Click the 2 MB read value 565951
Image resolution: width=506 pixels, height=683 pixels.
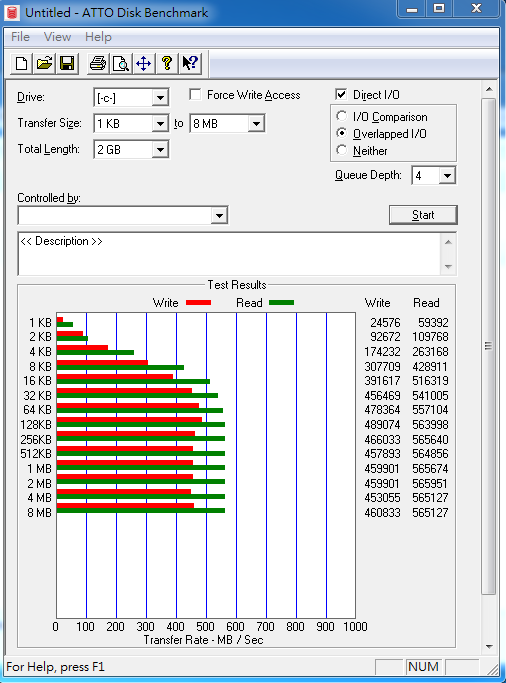click(430, 484)
